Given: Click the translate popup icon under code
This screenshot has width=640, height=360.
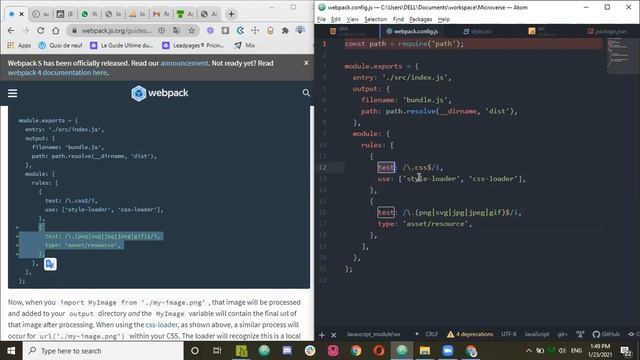Looking at the screenshot, I should pyautogui.click(x=50, y=264).
